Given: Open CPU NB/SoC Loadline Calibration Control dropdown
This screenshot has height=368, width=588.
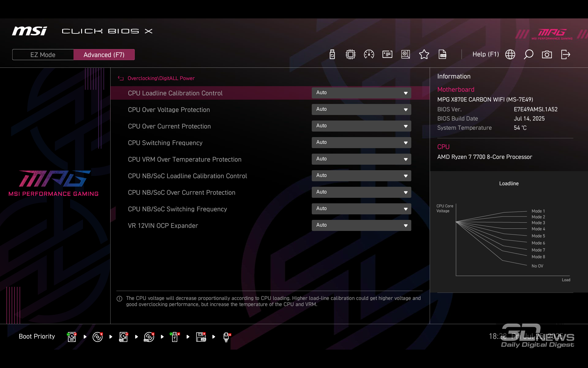Looking at the screenshot, I should tap(361, 176).
